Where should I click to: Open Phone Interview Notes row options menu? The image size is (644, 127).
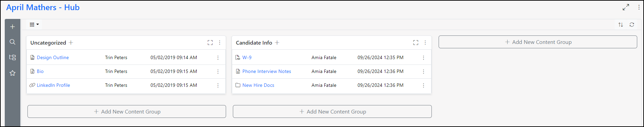click(x=423, y=72)
